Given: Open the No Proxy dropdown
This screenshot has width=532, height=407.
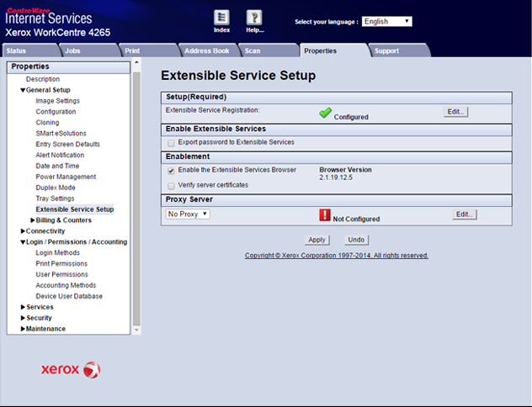Looking at the screenshot, I should point(188,214).
